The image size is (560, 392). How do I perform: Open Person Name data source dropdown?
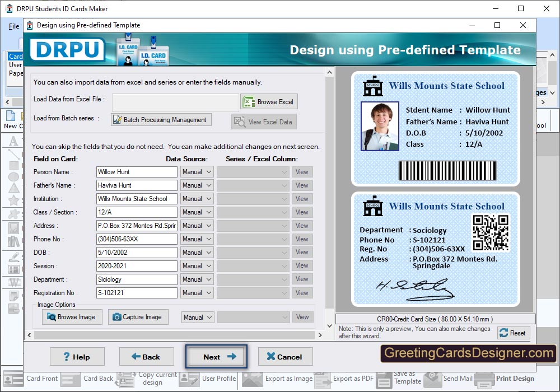(197, 172)
